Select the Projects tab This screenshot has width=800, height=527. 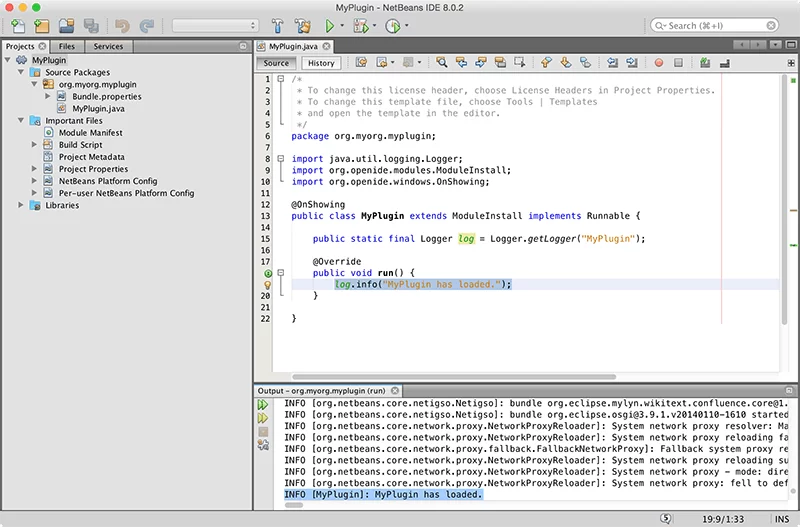[x=20, y=46]
